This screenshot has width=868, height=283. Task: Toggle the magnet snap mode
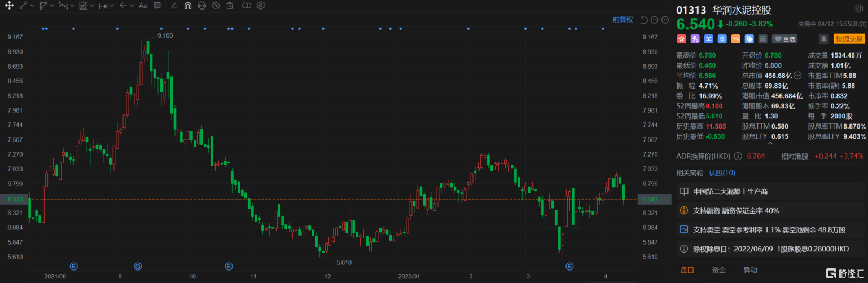pos(187,6)
